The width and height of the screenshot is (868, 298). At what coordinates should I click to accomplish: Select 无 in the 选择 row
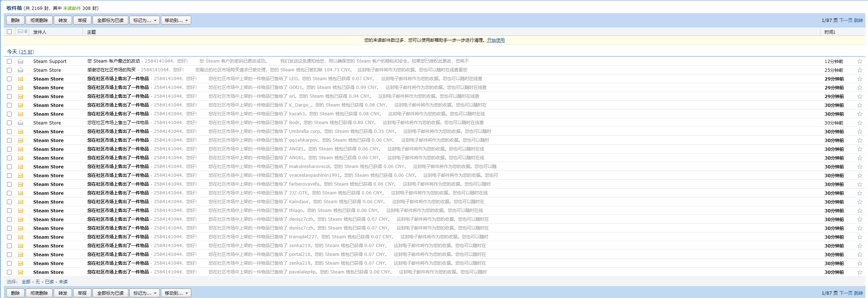pos(38,282)
